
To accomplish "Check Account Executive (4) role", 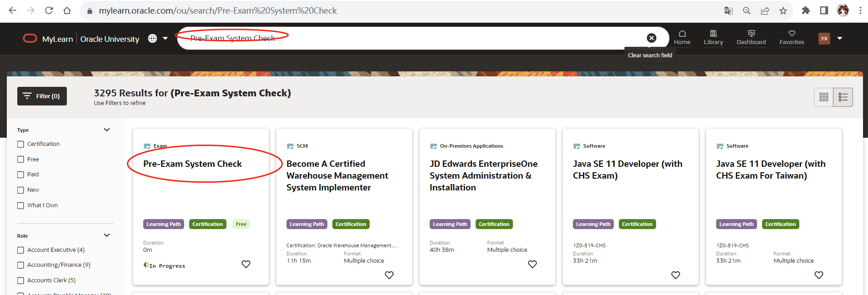I will tap(20, 250).
